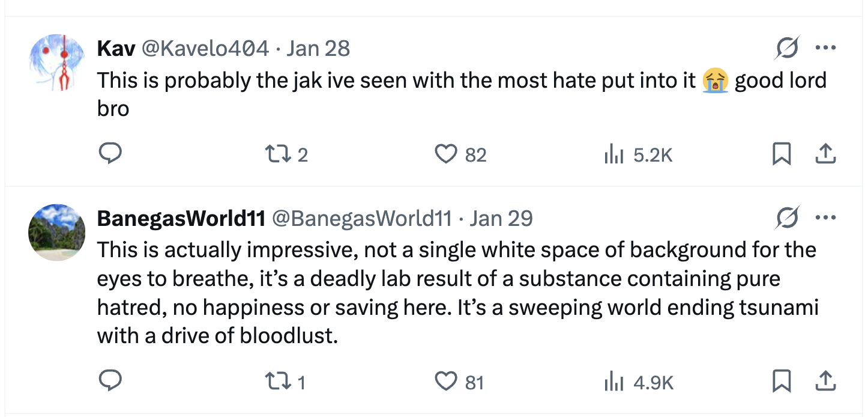Image resolution: width=868 pixels, height=417 pixels.
Task: Like BanegasWorld11's tweet
Action: click(446, 381)
